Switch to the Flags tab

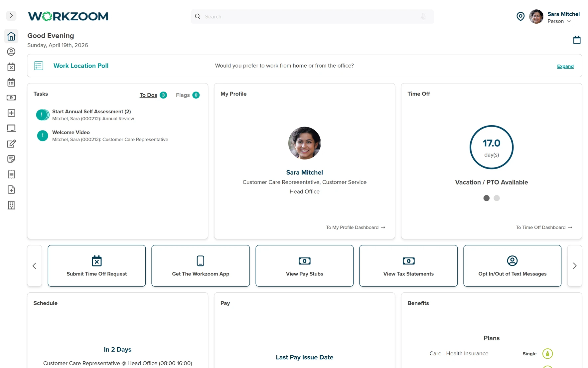pos(183,95)
